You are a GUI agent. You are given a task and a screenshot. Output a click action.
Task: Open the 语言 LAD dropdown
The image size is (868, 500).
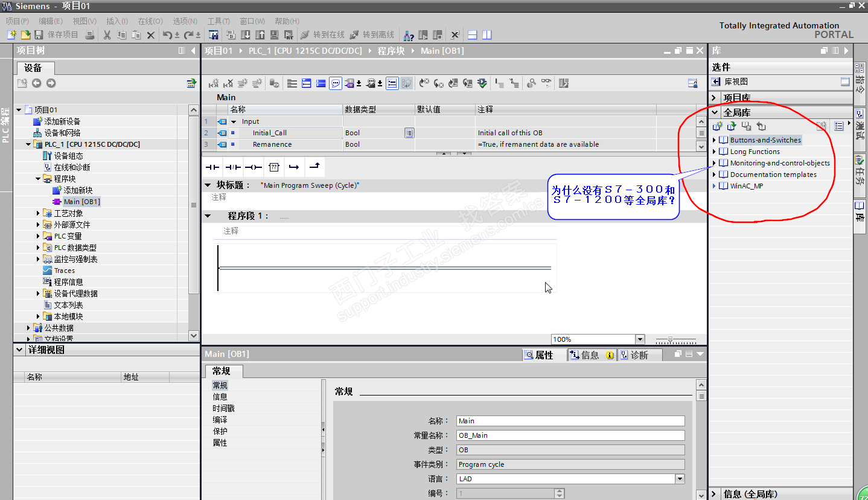point(680,479)
